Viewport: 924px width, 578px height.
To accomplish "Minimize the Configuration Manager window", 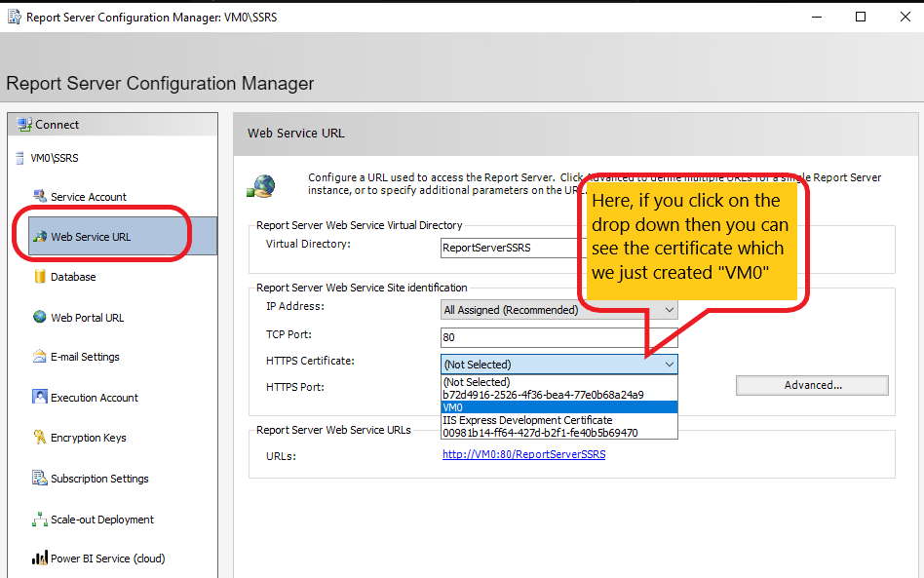I will [x=817, y=18].
